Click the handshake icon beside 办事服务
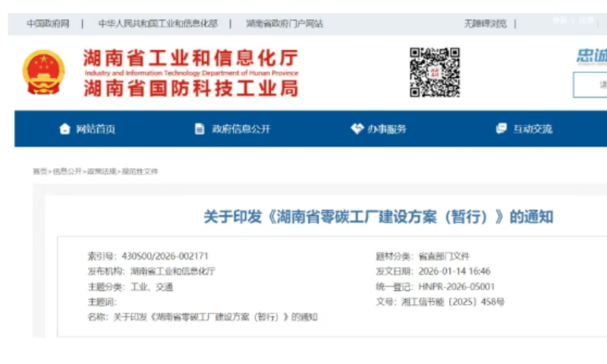 click(x=357, y=129)
